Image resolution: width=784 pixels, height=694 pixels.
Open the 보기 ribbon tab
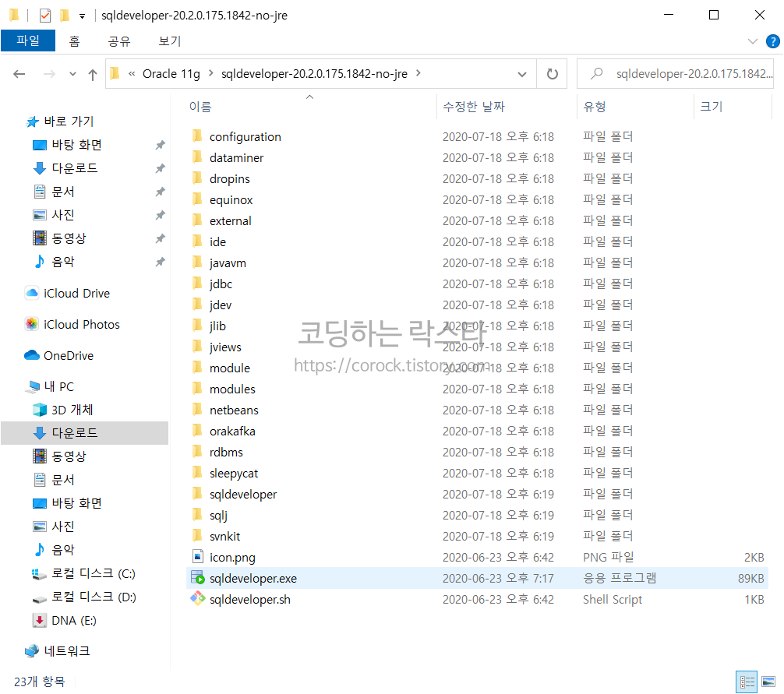[169, 41]
